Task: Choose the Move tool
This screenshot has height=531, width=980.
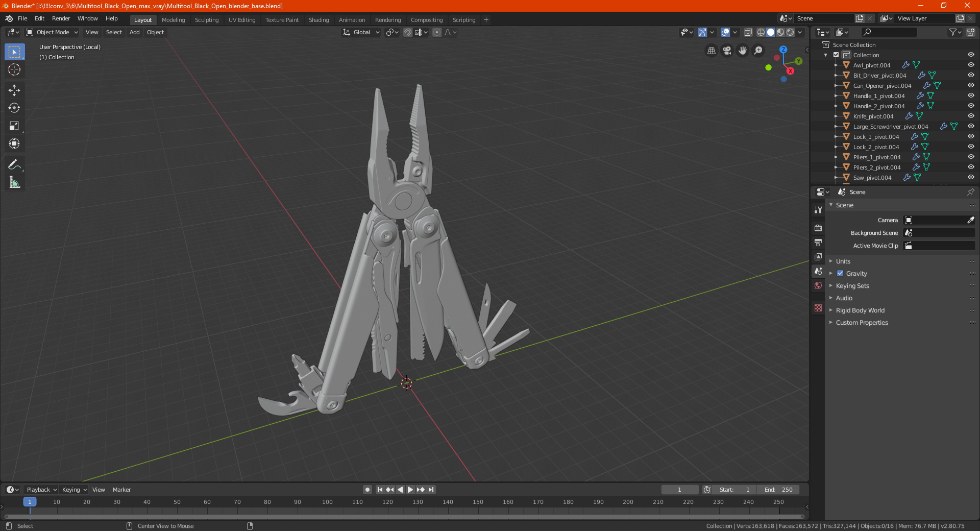Action: (14, 90)
